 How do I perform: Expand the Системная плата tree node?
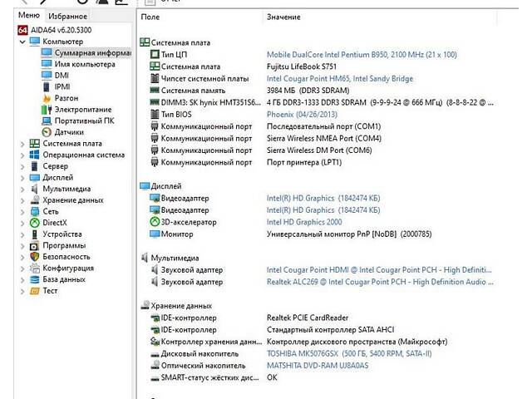pyautogui.click(x=22, y=144)
